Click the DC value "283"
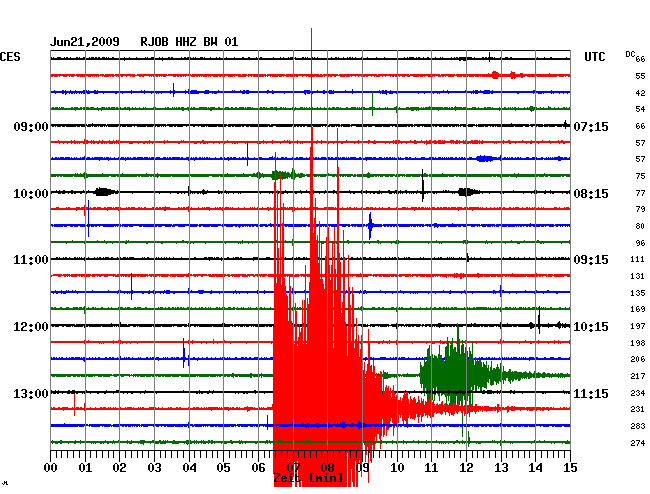Image resolution: width=650 pixels, height=494 pixels. (x=638, y=426)
